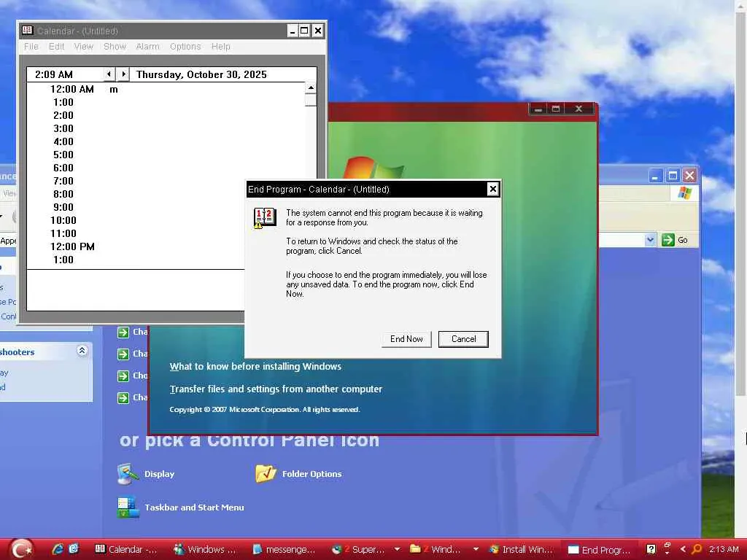Go to next day in Calendar
Viewport: 747px width, 560px height.
(123, 74)
